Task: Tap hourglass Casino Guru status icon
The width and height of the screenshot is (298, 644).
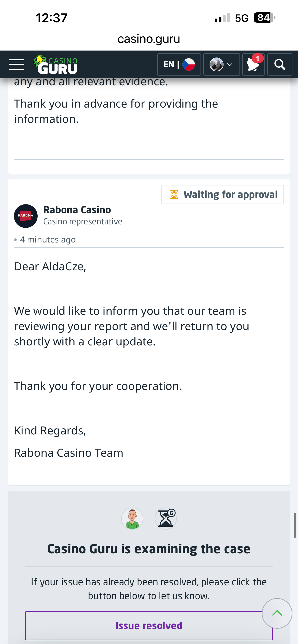Action: (166, 519)
